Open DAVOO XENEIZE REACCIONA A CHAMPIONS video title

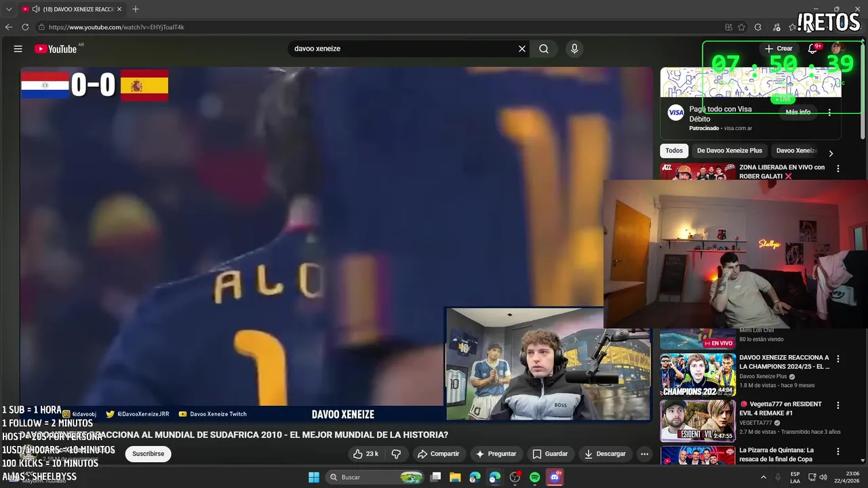(x=784, y=362)
